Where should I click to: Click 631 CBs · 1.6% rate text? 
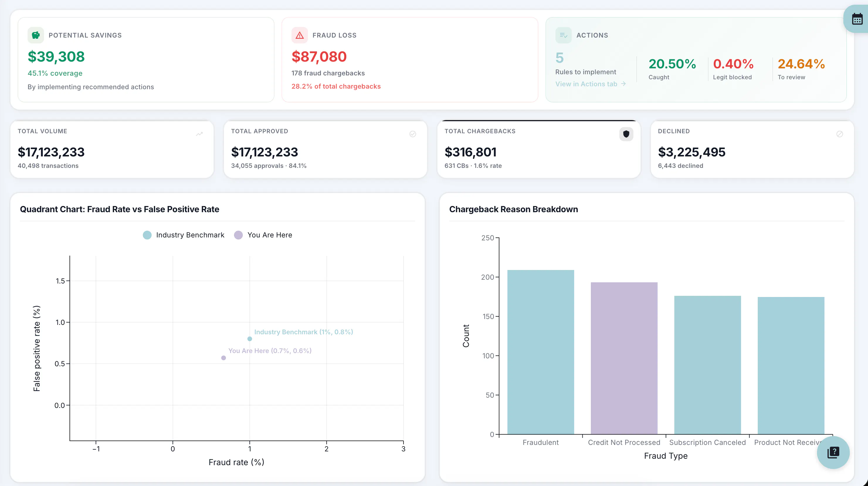point(473,166)
